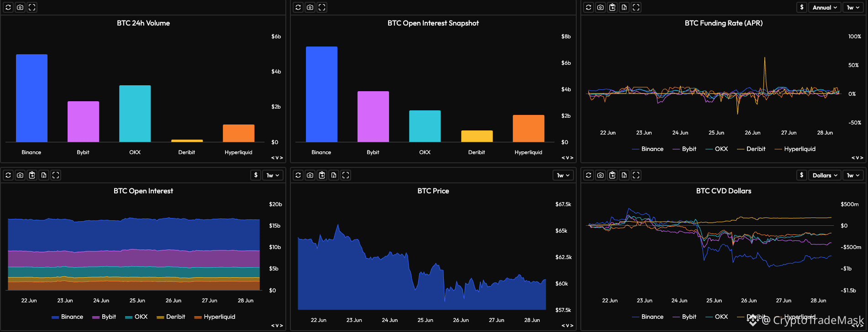Select the Deribit bar in Open Interest Snapshot
Viewport: 868px width, 332px height.
click(x=477, y=136)
